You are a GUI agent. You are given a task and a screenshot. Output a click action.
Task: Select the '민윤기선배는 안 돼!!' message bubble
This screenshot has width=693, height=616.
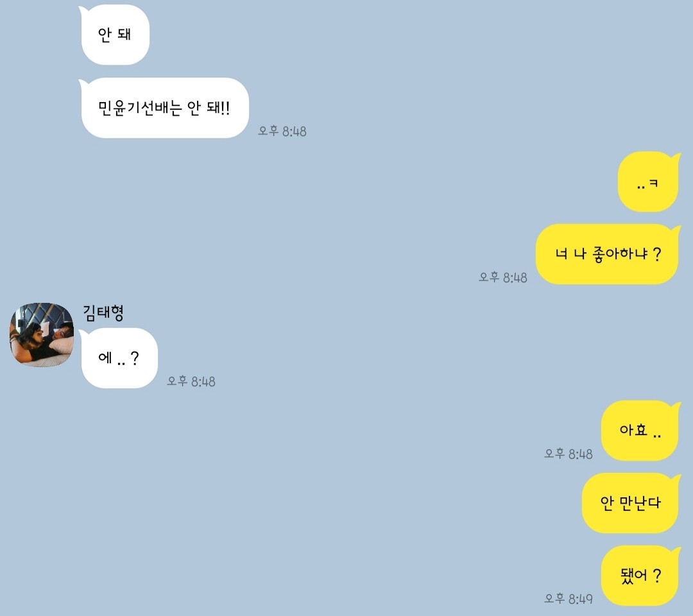click(x=164, y=108)
